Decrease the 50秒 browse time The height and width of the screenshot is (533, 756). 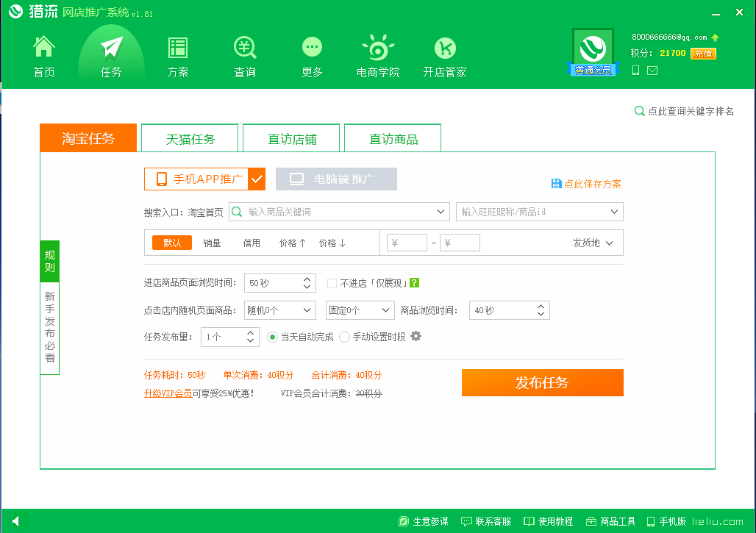coord(307,287)
